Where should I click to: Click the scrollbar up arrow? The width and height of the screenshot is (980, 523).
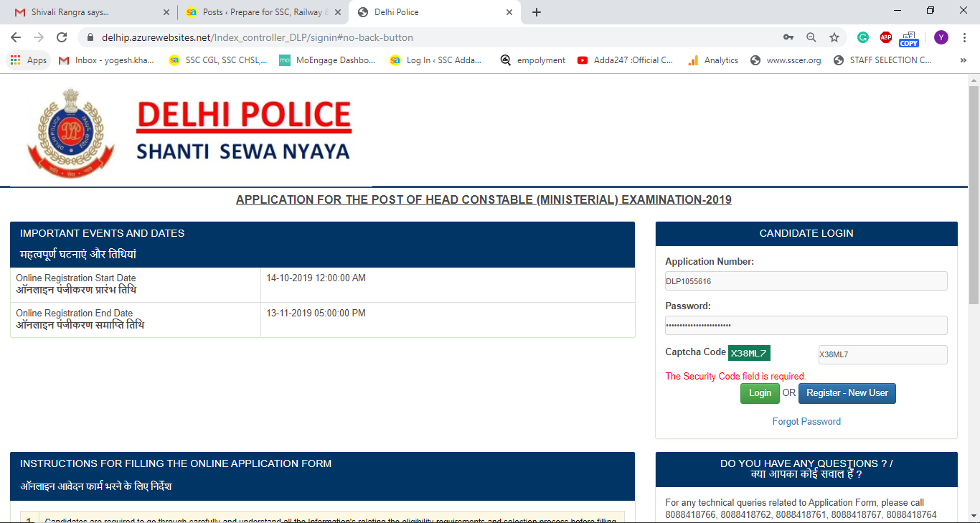(x=974, y=79)
